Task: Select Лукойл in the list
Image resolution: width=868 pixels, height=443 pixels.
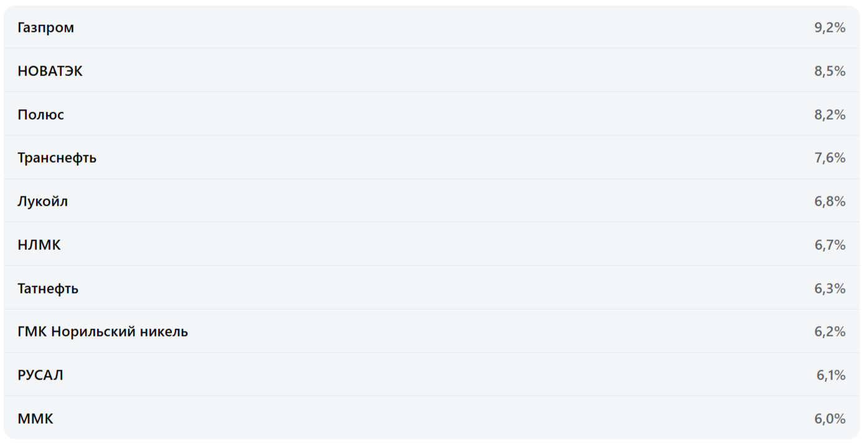Action: click(42, 201)
